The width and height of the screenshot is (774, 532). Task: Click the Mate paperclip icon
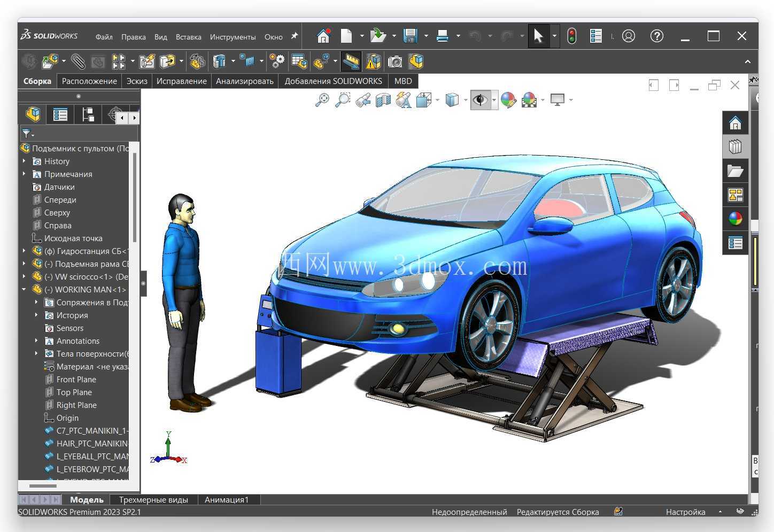click(x=78, y=61)
